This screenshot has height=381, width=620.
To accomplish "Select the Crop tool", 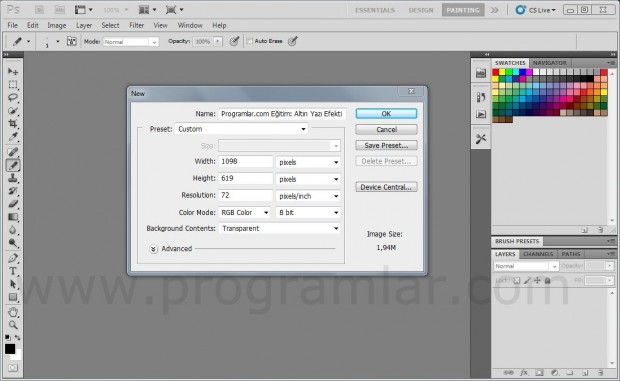I will point(13,124).
